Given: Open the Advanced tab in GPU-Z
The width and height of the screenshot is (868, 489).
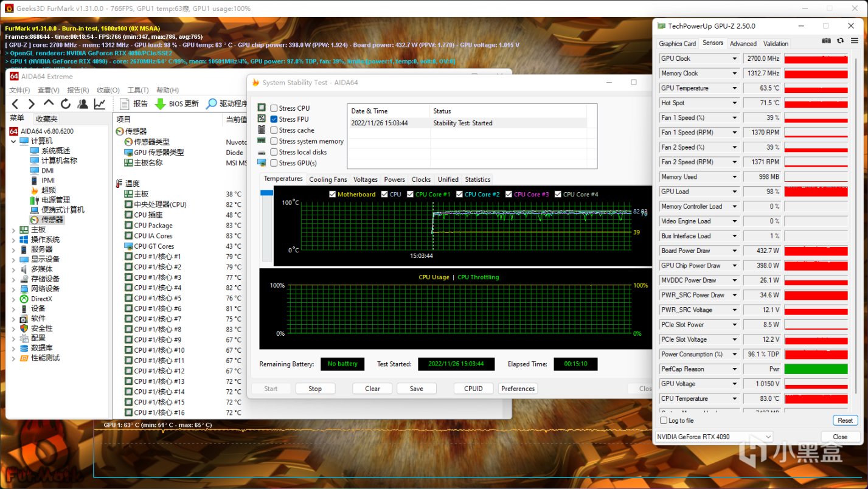Looking at the screenshot, I should (x=743, y=44).
